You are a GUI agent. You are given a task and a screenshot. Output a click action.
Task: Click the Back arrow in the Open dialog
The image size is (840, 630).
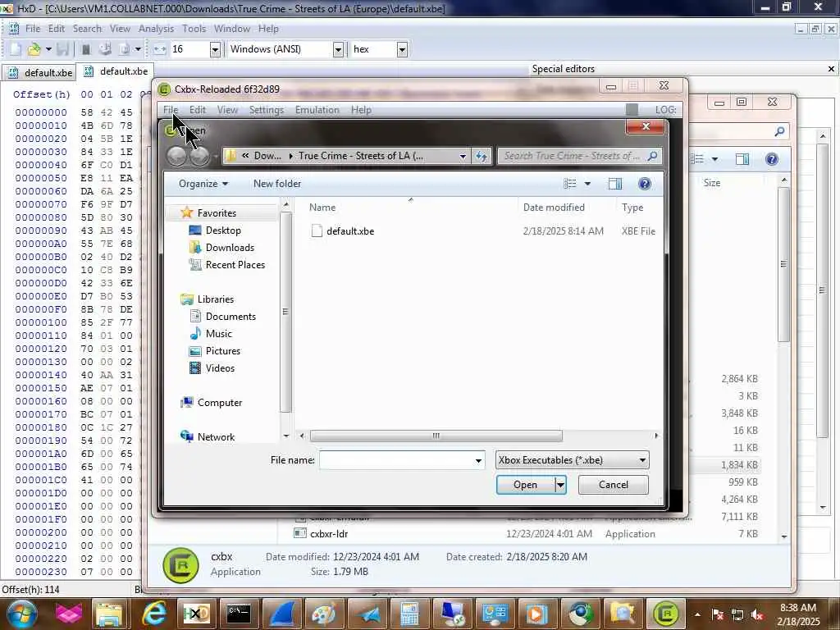177,156
